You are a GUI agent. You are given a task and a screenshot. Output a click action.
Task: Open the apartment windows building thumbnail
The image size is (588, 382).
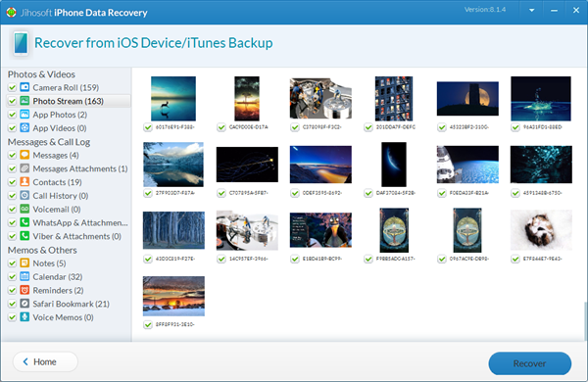(x=394, y=99)
